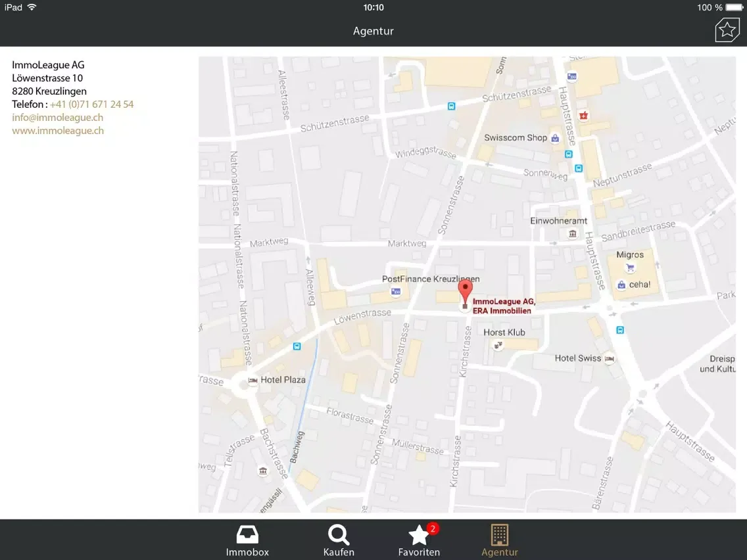The width and height of the screenshot is (747, 560).
Task: Tap the Hotel Plaza map label
Action: coord(283,379)
